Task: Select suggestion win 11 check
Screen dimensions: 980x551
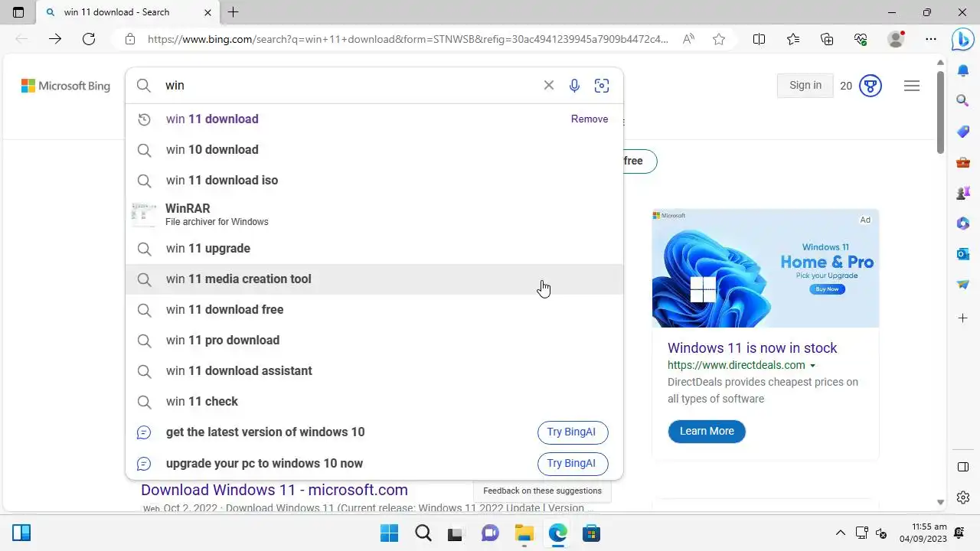Action: pyautogui.click(x=374, y=401)
